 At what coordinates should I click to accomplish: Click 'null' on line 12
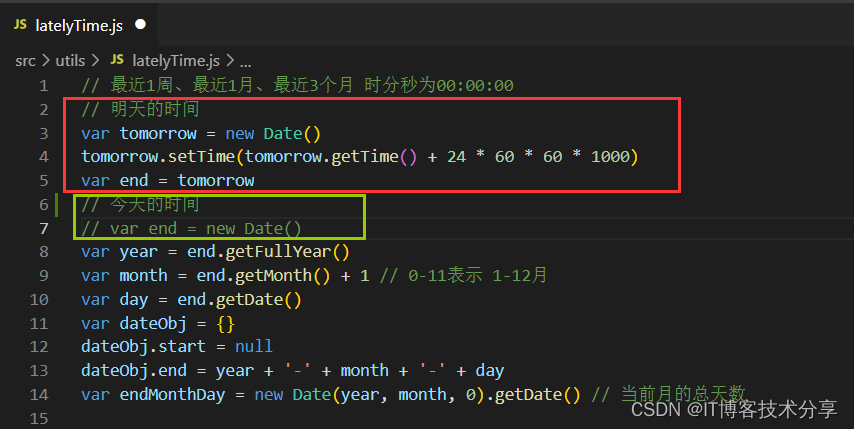click(254, 346)
